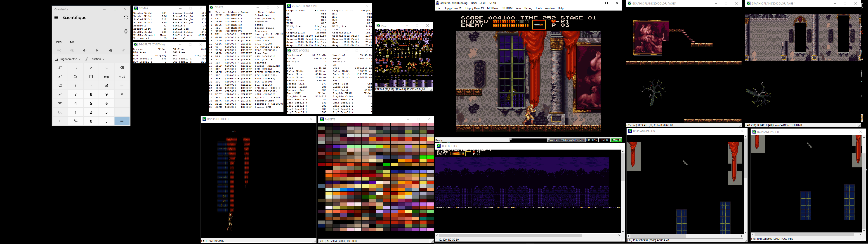868x244 pixels.
Task: Open the Floppy Drive #0 menu
Action: point(453,8)
